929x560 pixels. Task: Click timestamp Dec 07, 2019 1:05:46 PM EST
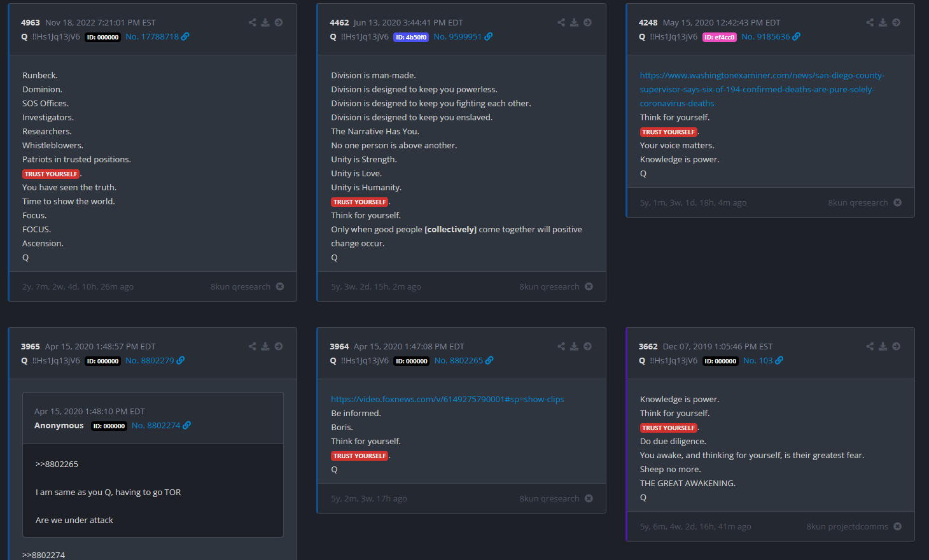[718, 346]
